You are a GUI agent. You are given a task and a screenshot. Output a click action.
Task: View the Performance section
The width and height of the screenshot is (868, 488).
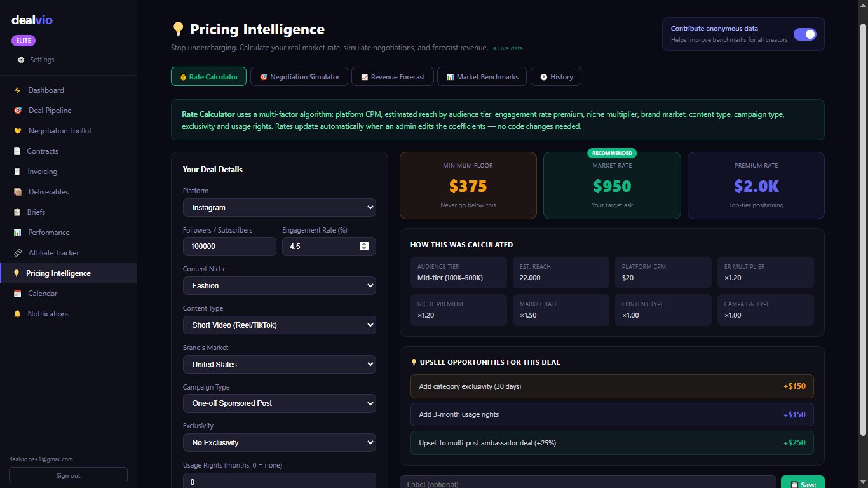point(48,232)
